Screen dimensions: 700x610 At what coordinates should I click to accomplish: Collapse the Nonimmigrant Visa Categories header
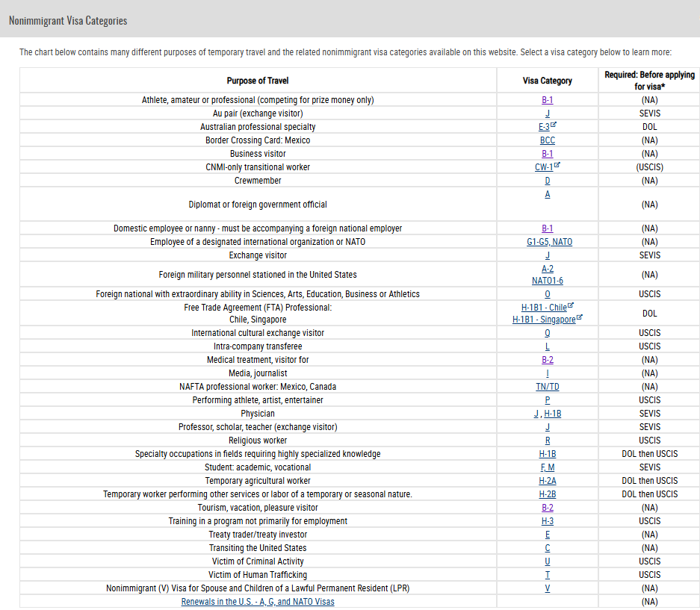[x=68, y=21]
